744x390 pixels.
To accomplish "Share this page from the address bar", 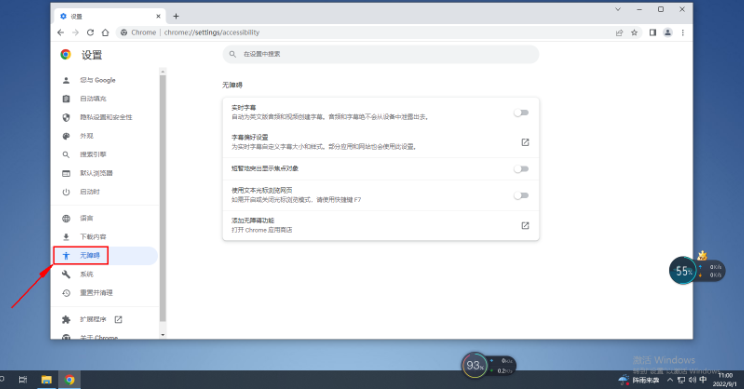I will (619, 33).
